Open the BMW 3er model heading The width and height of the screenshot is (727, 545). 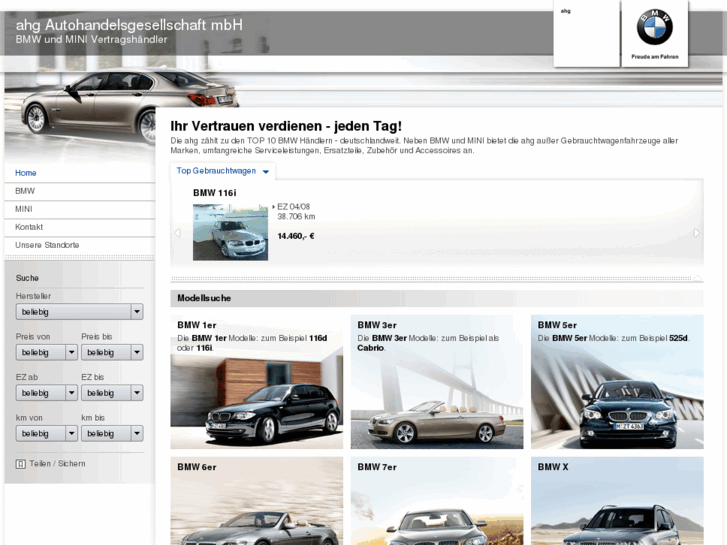pyautogui.click(x=377, y=325)
